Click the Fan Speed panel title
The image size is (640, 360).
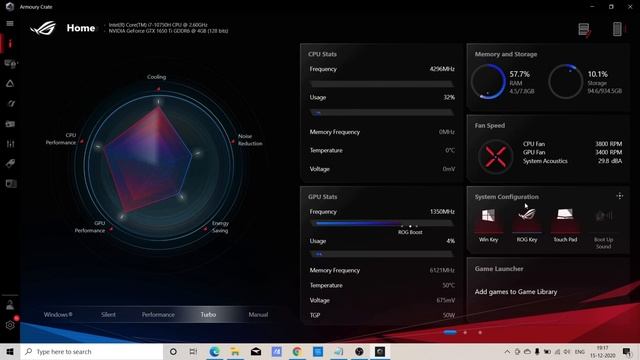(x=489, y=126)
